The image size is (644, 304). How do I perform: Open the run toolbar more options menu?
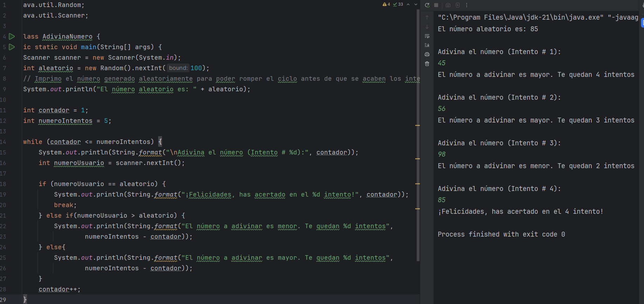467,5
